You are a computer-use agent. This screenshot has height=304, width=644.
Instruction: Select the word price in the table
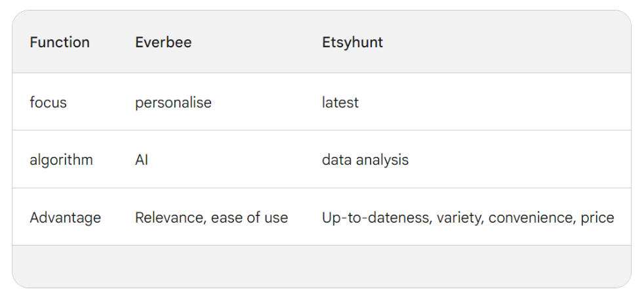point(597,217)
